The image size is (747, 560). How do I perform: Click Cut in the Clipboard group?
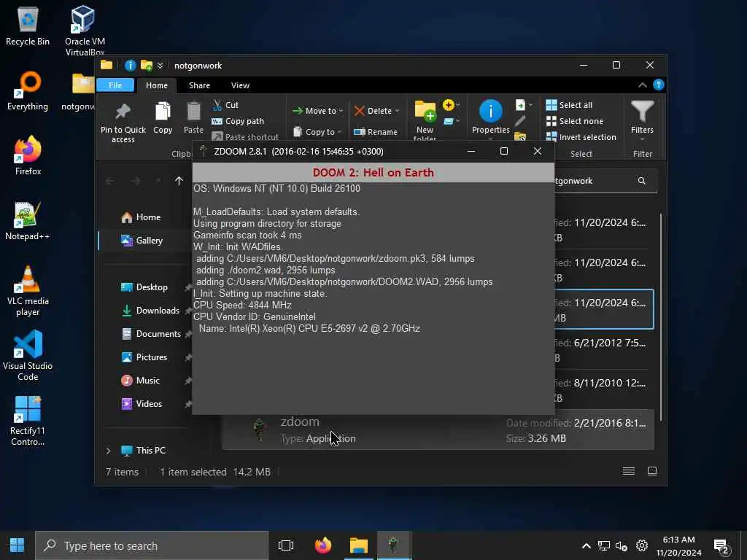(225, 105)
